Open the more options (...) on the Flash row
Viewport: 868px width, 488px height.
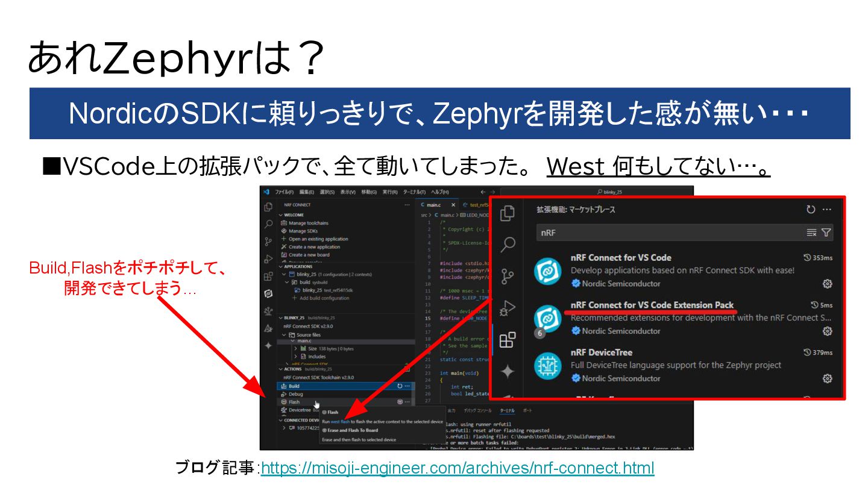[407, 402]
